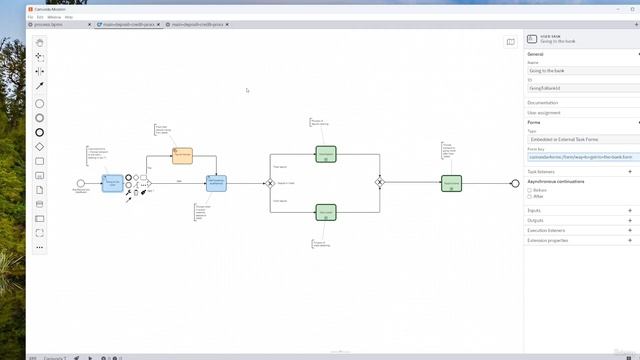The image size is (640, 360).
Task: Add a new tab with plus icon
Action: point(636,24)
